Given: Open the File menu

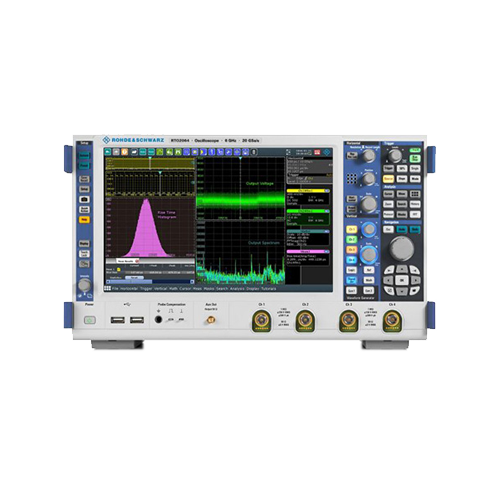Looking at the screenshot, I should click(x=115, y=289).
